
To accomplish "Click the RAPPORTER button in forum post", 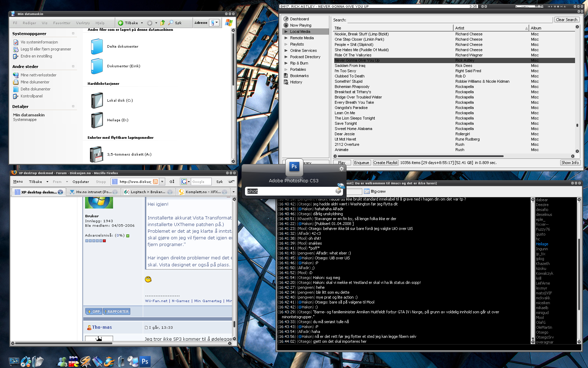I will tap(117, 312).
